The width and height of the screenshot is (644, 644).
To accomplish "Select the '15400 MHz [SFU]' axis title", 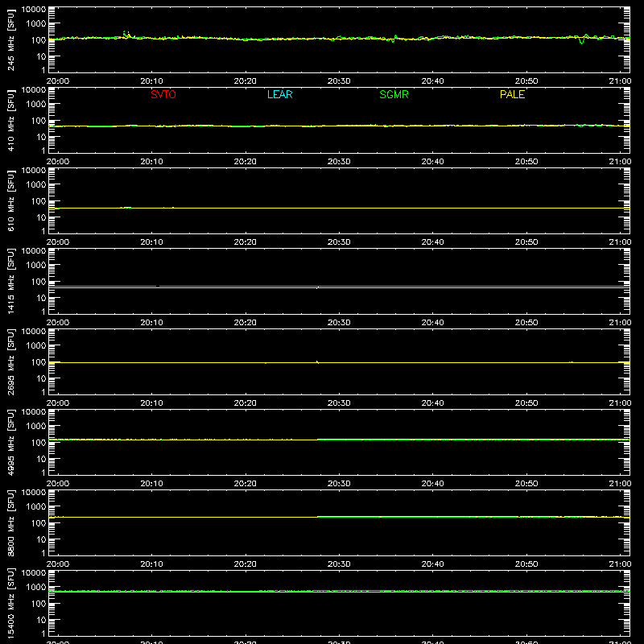I will pyautogui.click(x=11, y=603).
